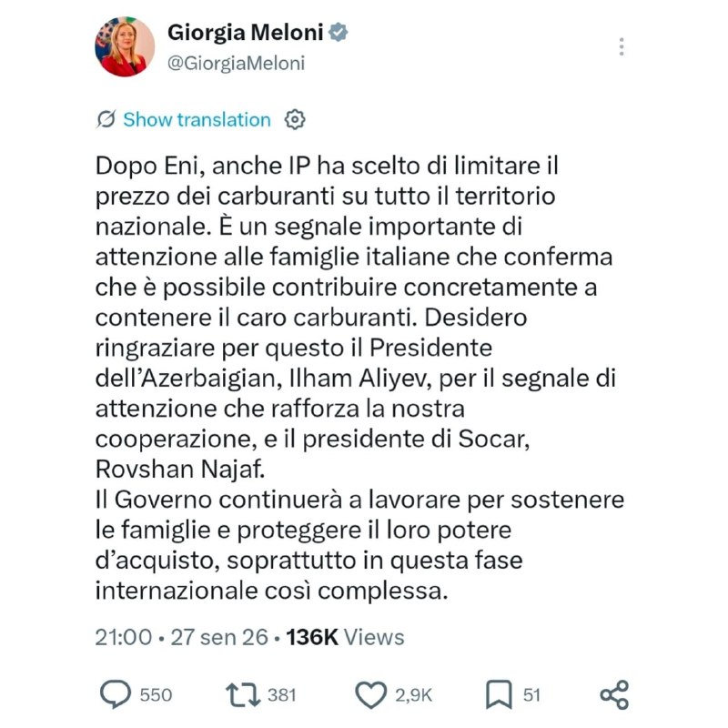Bookmark the tweet with the bookmark icon
The height and width of the screenshot is (728, 728).
[x=499, y=694]
